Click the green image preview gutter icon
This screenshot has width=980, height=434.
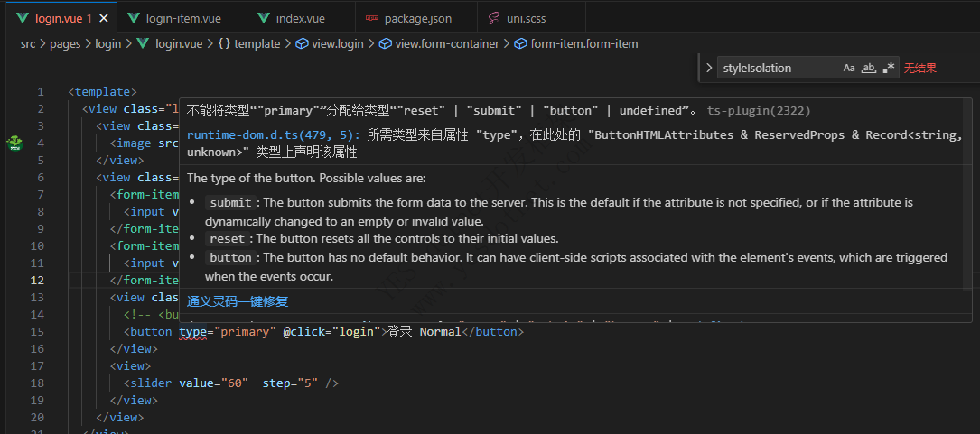pos(15,143)
